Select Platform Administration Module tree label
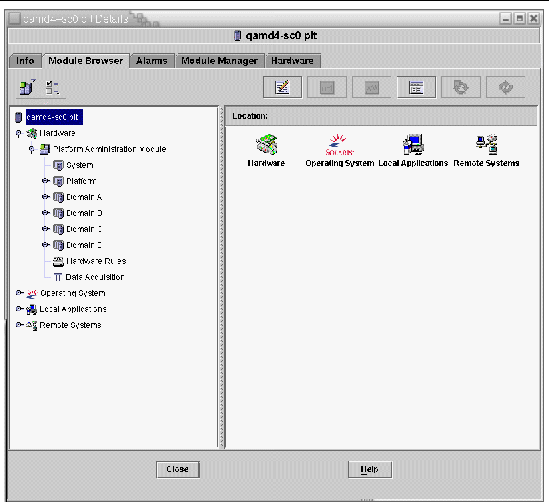Image resolution: width=549 pixels, height=502 pixels. pos(110,149)
